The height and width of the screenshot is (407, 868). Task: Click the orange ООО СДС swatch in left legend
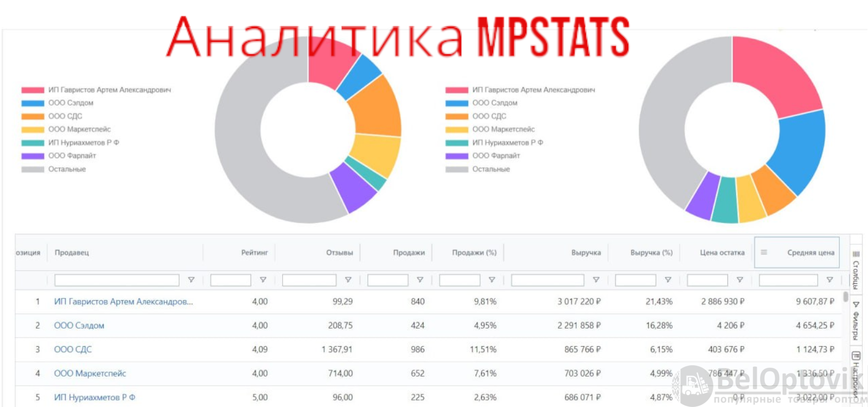pos(33,116)
